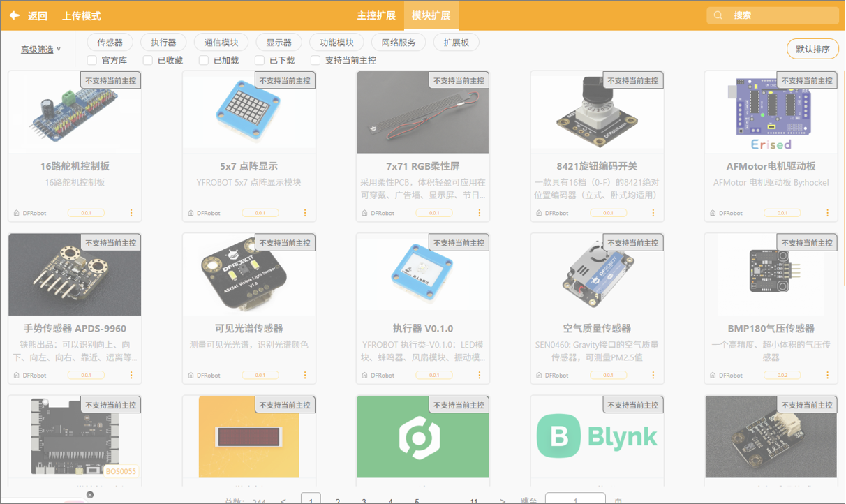
Task: Open more options on BMP180气压传感器 card
Action: (827, 375)
